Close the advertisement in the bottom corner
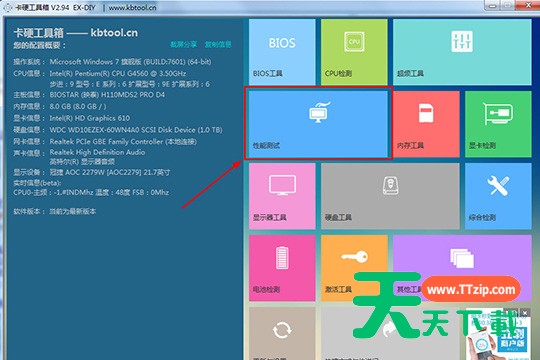This screenshot has height=360, width=540. (525, 313)
